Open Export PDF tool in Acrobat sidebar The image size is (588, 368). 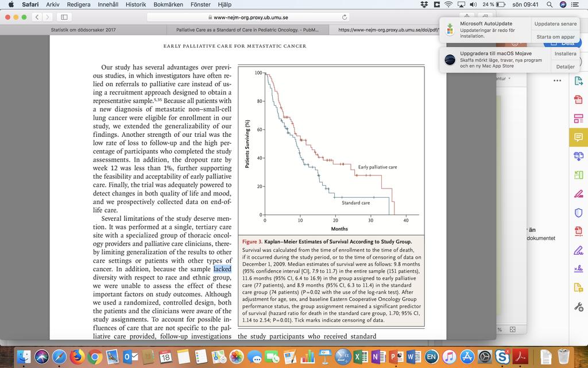[578, 80]
